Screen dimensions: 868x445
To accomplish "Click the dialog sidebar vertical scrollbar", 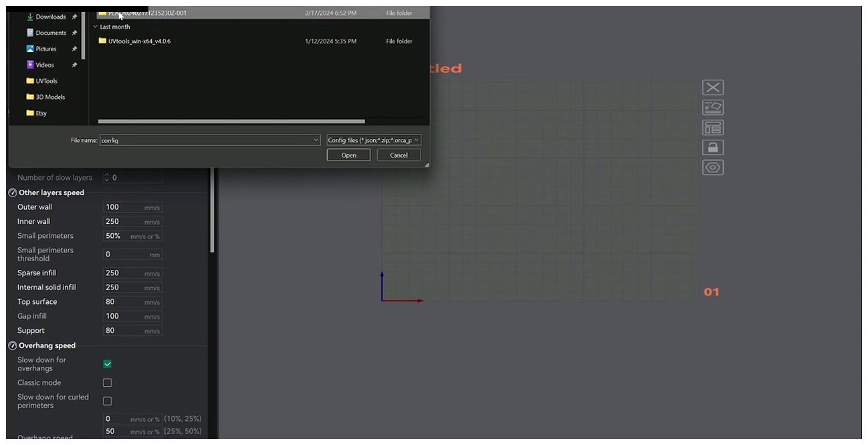I will [x=84, y=33].
